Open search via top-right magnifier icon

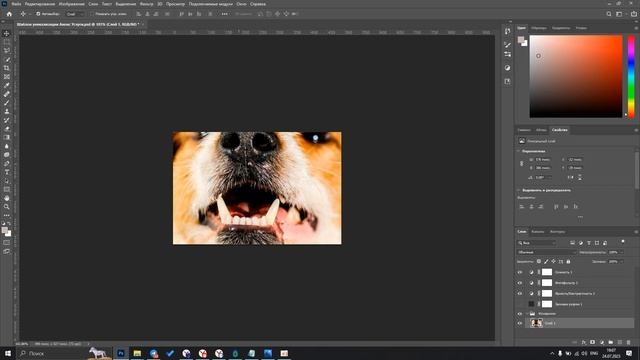pyautogui.click(x=609, y=14)
